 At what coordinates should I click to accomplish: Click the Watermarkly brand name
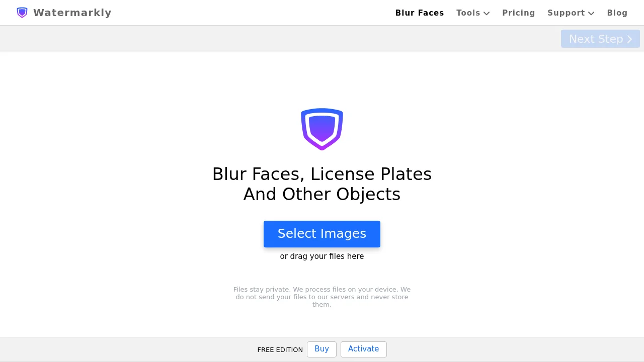coord(72,13)
